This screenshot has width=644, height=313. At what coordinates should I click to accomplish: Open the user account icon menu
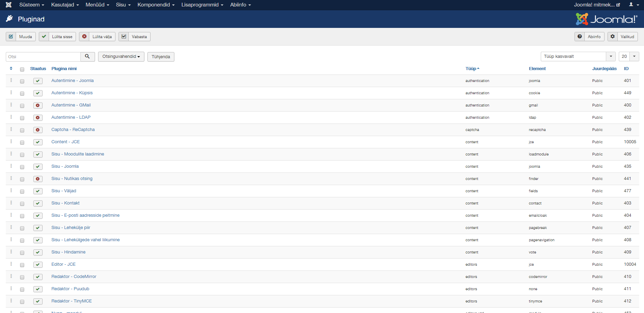tap(633, 5)
